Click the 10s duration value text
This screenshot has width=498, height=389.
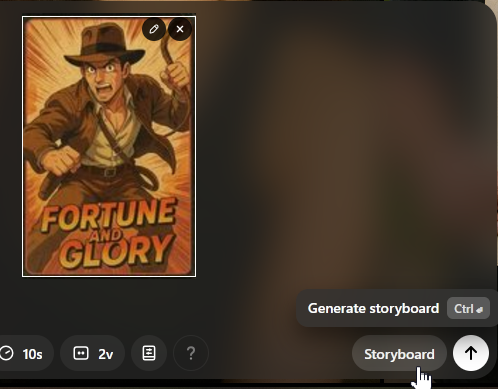click(32, 354)
